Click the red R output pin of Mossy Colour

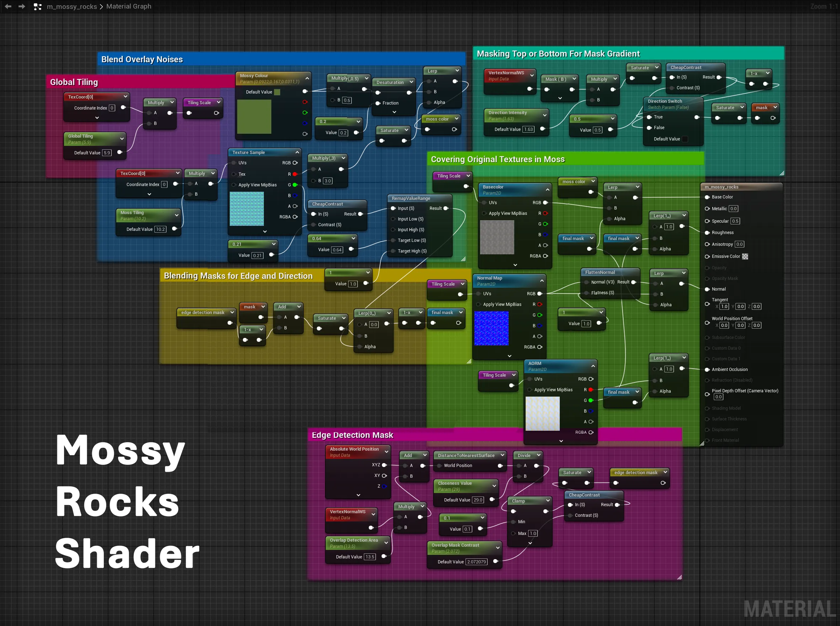pyautogui.click(x=305, y=102)
